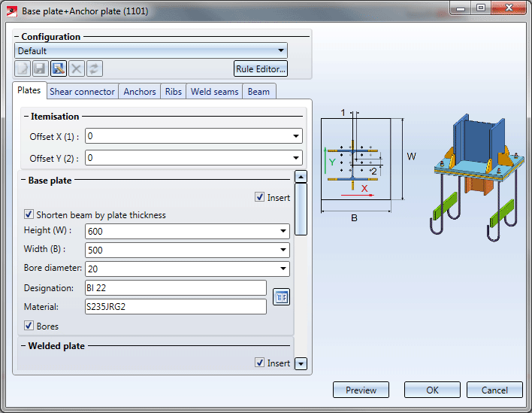Open the Weld seams tab
This screenshot has height=413, width=532.
pyautogui.click(x=214, y=92)
